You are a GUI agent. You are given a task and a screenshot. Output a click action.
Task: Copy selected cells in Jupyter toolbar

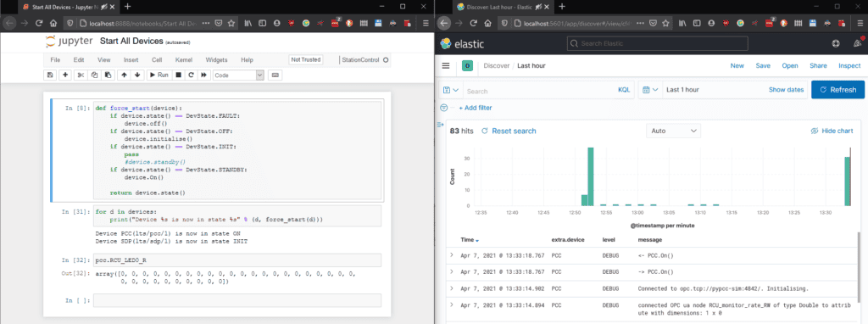pyautogui.click(x=94, y=75)
